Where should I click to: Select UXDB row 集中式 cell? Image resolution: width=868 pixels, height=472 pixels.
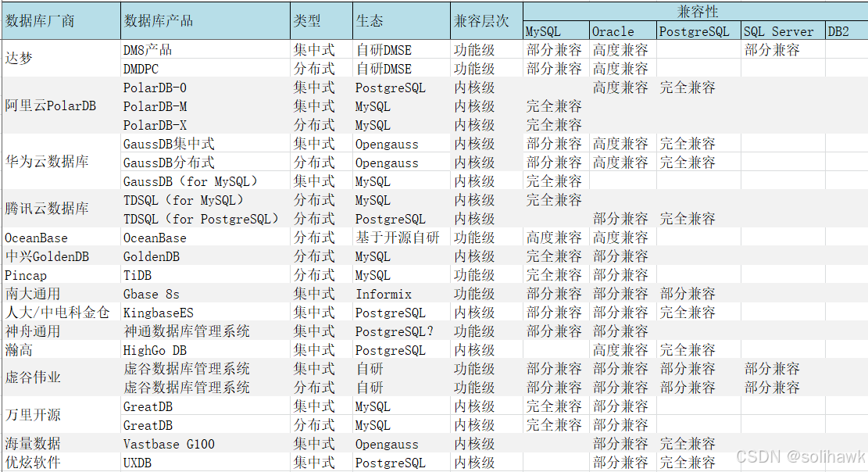click(x=321, y=463)
